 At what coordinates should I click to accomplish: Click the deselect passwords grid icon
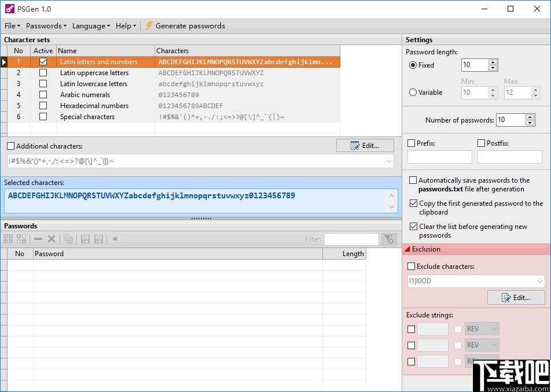[21, 239]
